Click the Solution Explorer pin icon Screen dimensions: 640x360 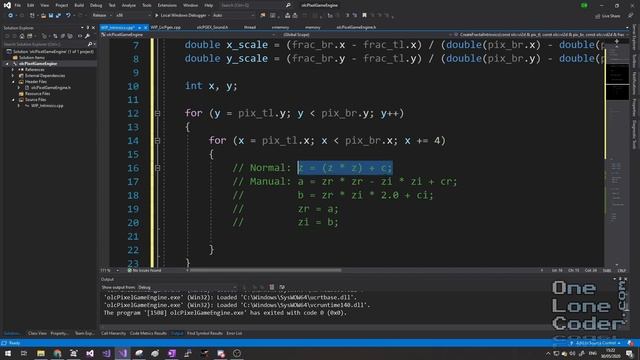pyautogui.click(x=87, y=28)
